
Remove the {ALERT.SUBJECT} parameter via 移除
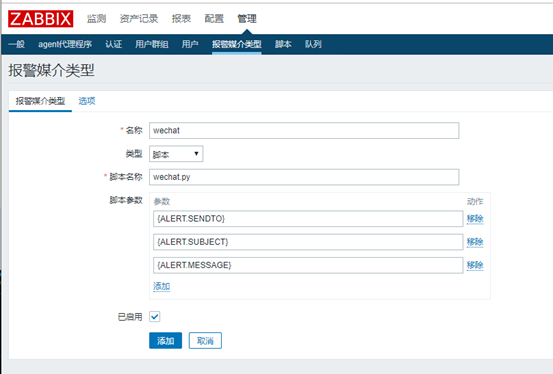click(x=475, y=242)
